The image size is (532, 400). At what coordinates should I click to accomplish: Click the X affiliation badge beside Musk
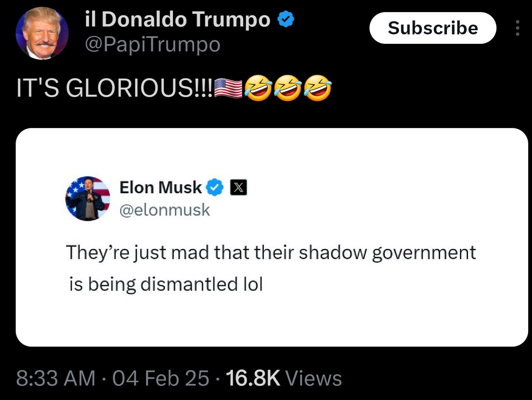point(238,187)
